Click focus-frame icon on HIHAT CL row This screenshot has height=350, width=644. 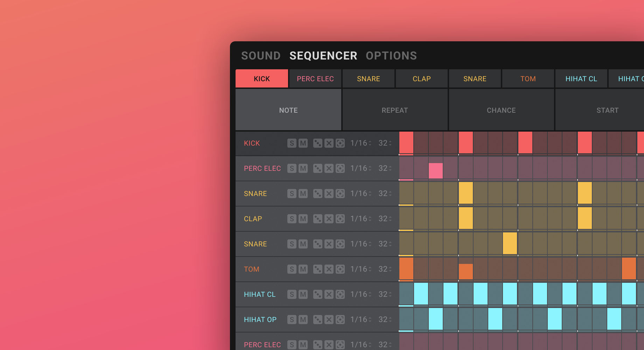(340, 294)
